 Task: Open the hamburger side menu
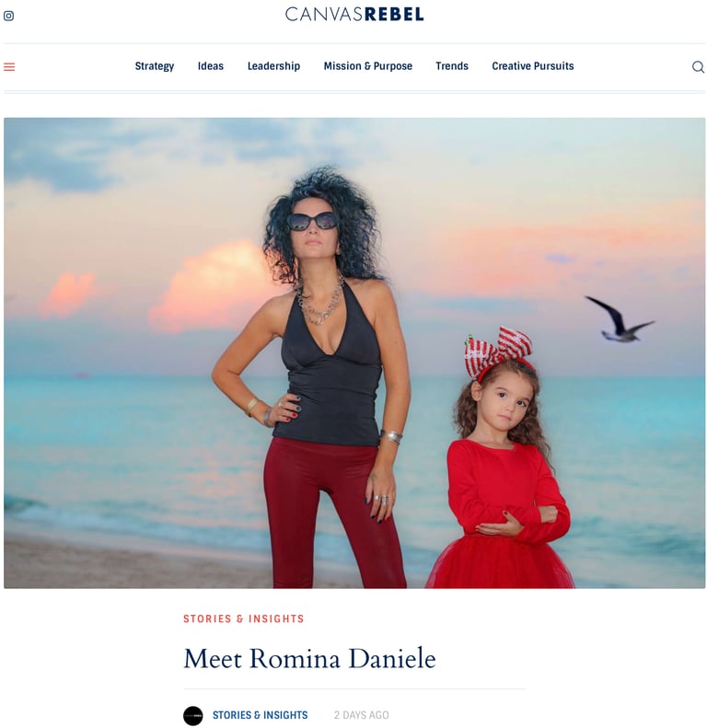(x=9, y=67)
